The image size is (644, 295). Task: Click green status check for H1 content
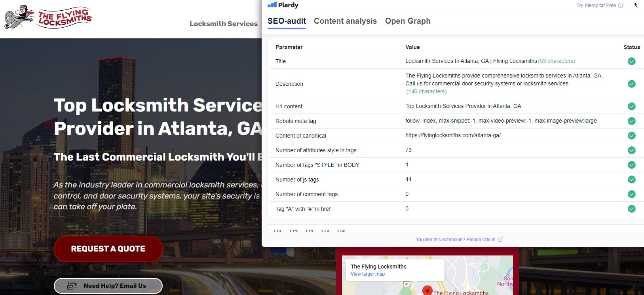click(x=632, y=106)
